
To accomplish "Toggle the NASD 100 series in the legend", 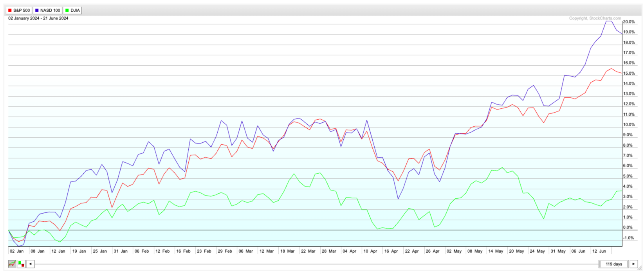I will 47,11.
